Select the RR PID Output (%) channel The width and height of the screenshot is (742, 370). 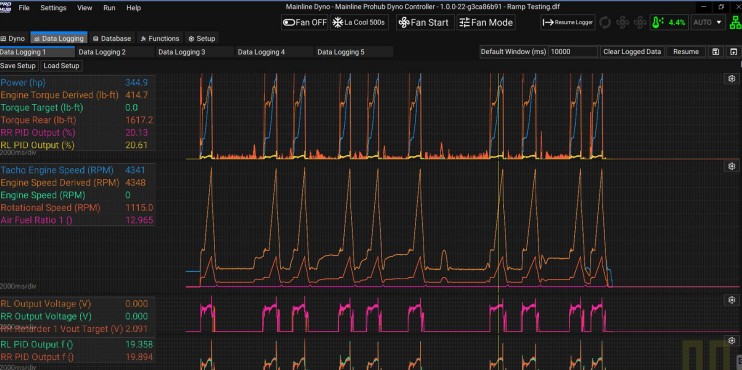(x=37, y=132)
